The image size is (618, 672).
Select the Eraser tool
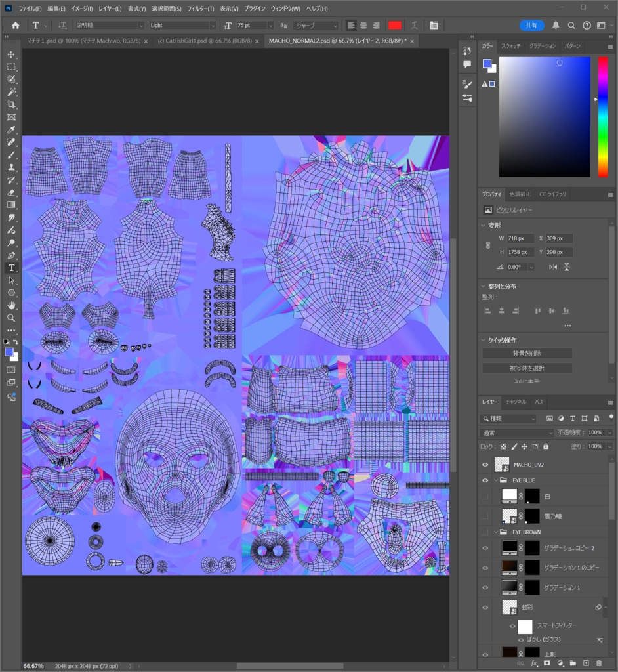[11, 192]
